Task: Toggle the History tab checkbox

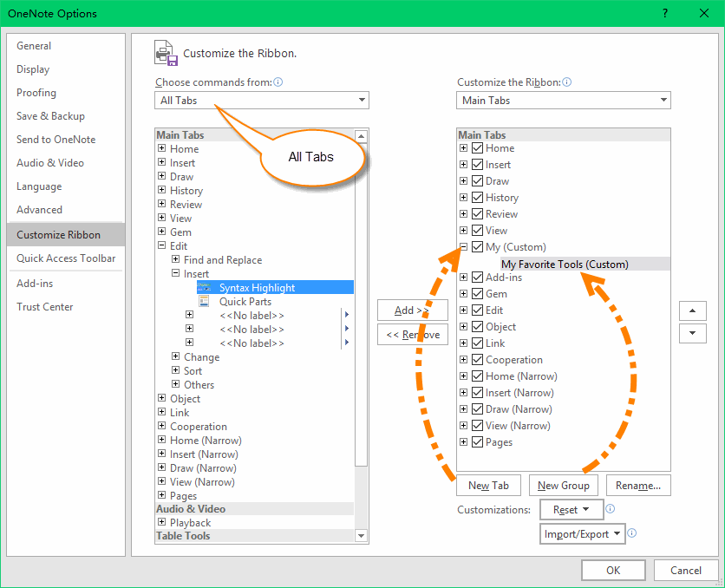Action: 478,198
